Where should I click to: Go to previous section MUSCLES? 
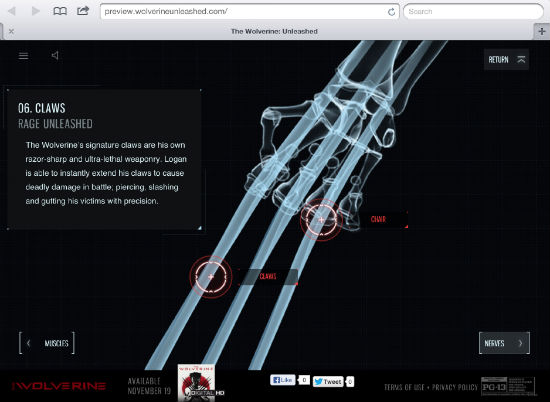pos(47,343)
